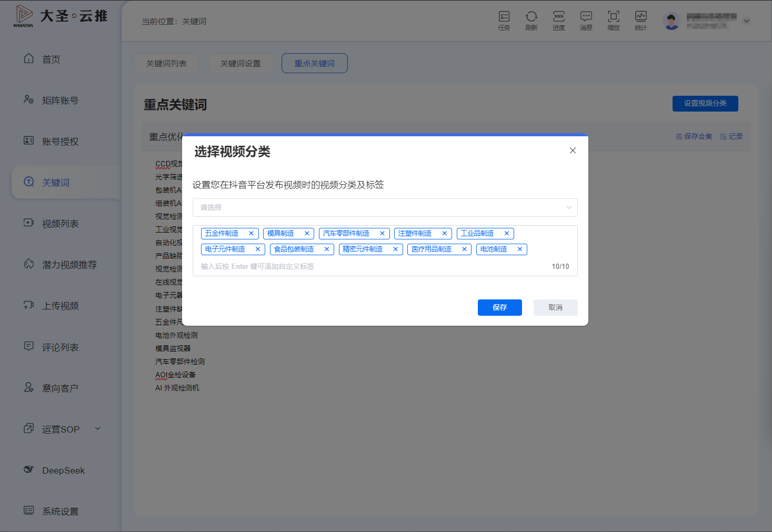Open the 请选择 category dropdown
The height and width of the screenshot is (532, 772).
[385, 207]
